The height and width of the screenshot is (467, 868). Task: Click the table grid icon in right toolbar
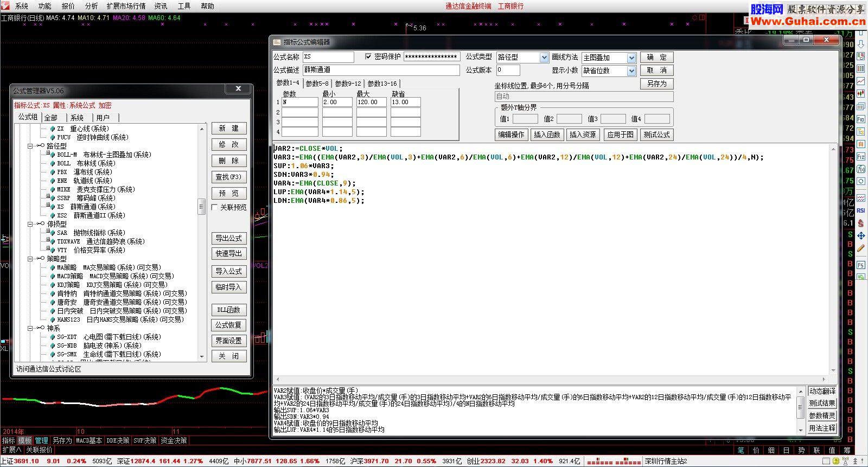(861, 68)
